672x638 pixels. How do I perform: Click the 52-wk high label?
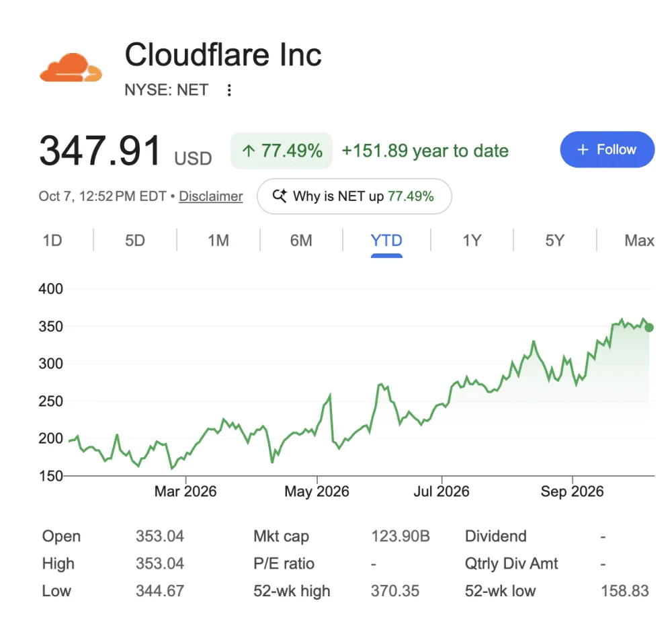tap(292, 591)
